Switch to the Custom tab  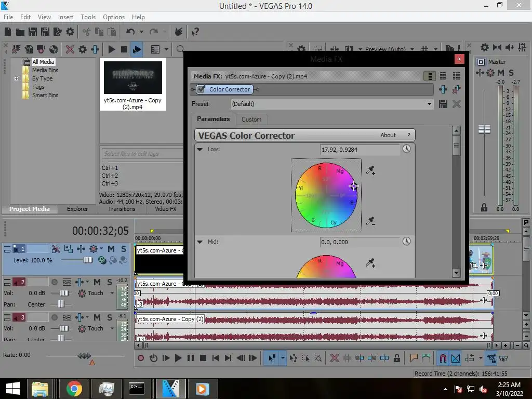pyautogui.click(x=251, y=119)
